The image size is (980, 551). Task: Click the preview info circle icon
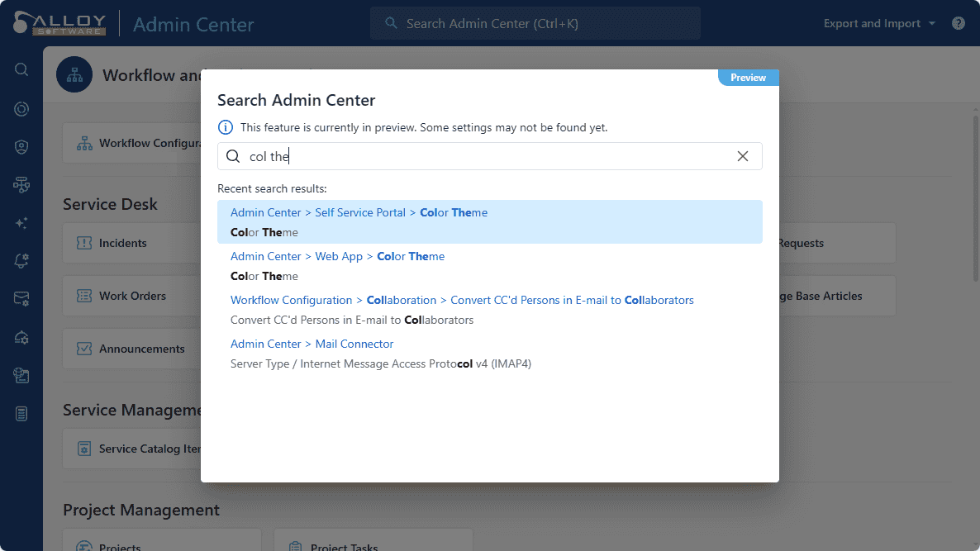(225, 127)
